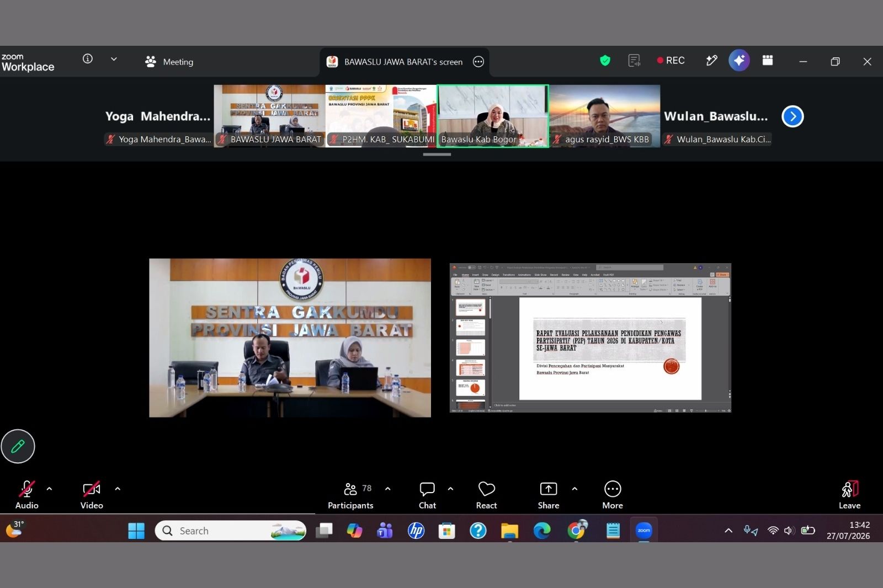Open HP app from the taskbar
The width and height of the screenshot is (883, 588).
pyautogui.click(x=416, y=531)
